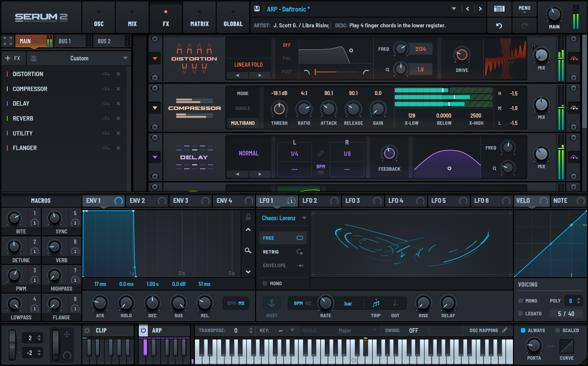Click the distortion FREQ value 2134

pyautogui.click(x=420, y=49)
